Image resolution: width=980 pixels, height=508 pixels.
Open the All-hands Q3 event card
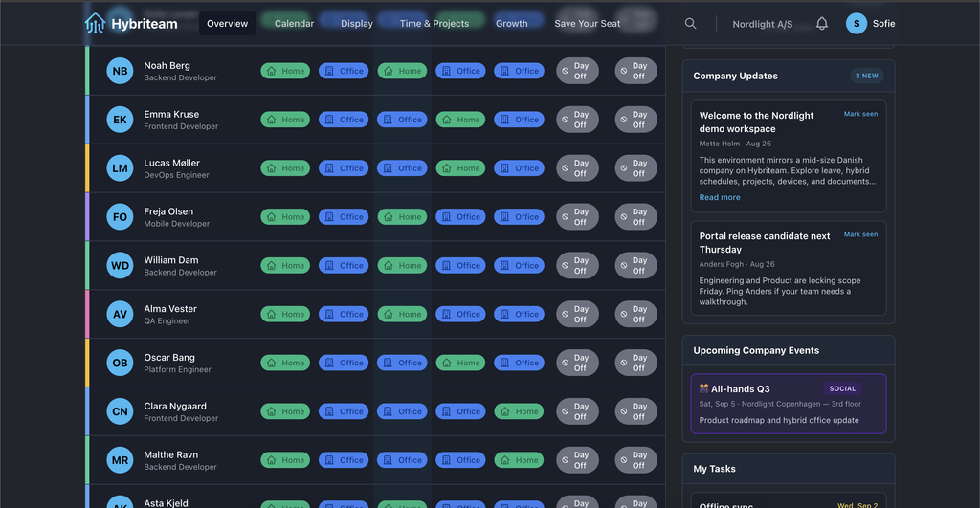click(x=789, y=404)
